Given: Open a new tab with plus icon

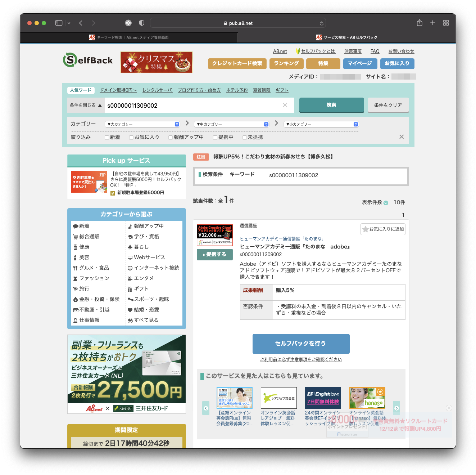Looking at the screenshot, I should click(x=433, y=23).
